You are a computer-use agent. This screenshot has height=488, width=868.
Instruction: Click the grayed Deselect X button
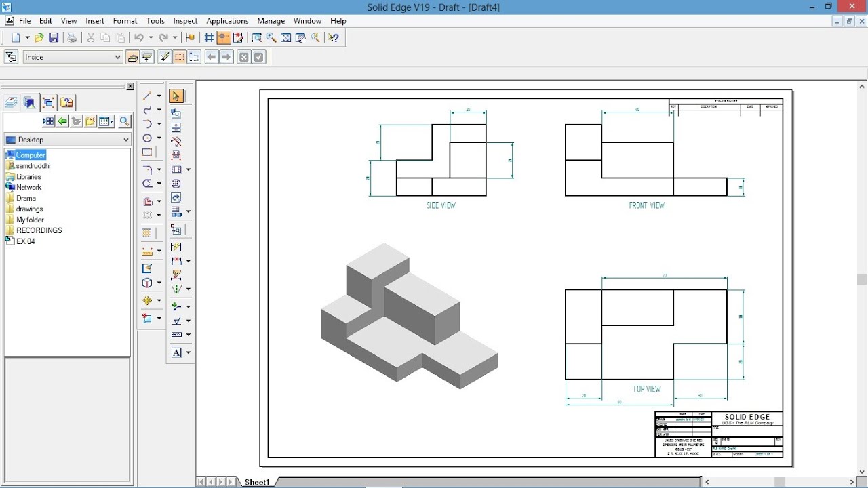pyautogui.click(x=243, y=57)
